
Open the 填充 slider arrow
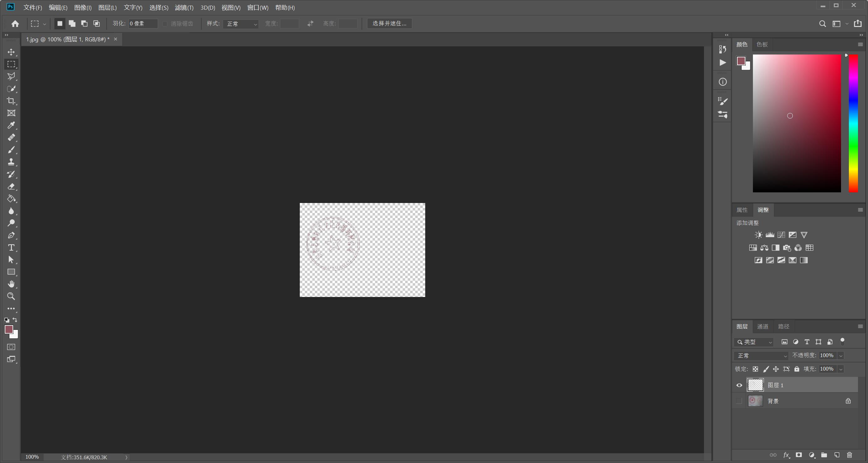841,369
